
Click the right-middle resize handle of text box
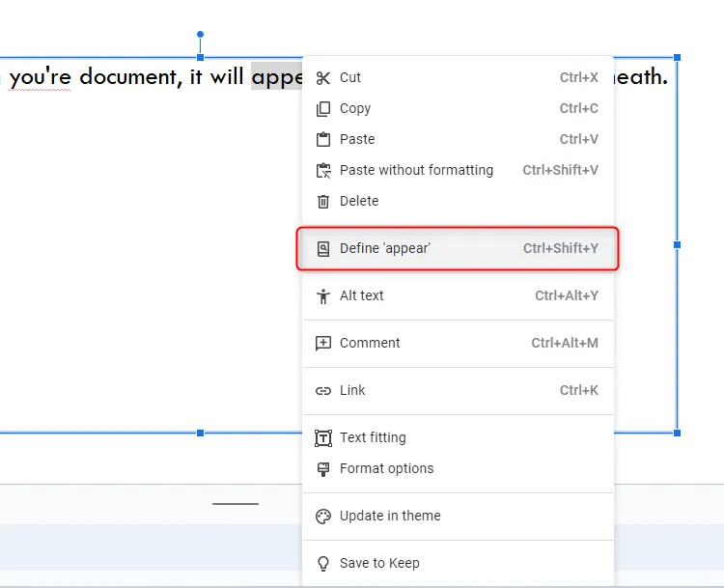(677, 245)
